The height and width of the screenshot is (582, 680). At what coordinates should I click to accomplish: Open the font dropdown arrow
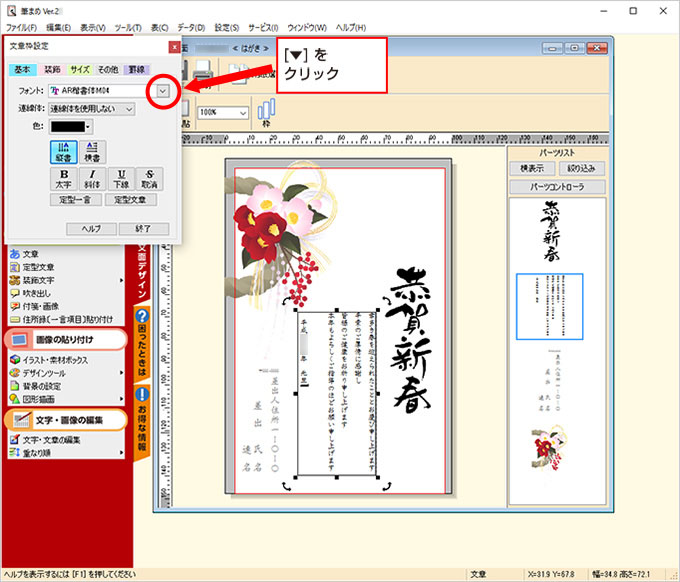click(x=162, y=91)
